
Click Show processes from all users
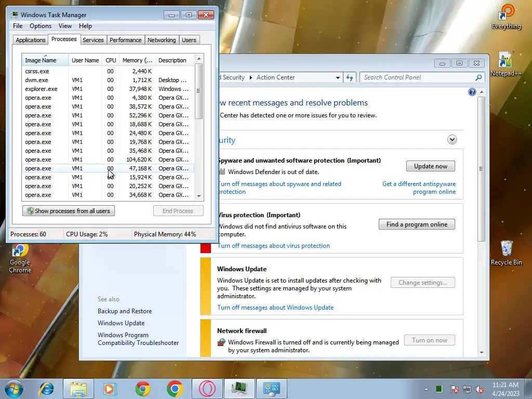click(69, 211)
